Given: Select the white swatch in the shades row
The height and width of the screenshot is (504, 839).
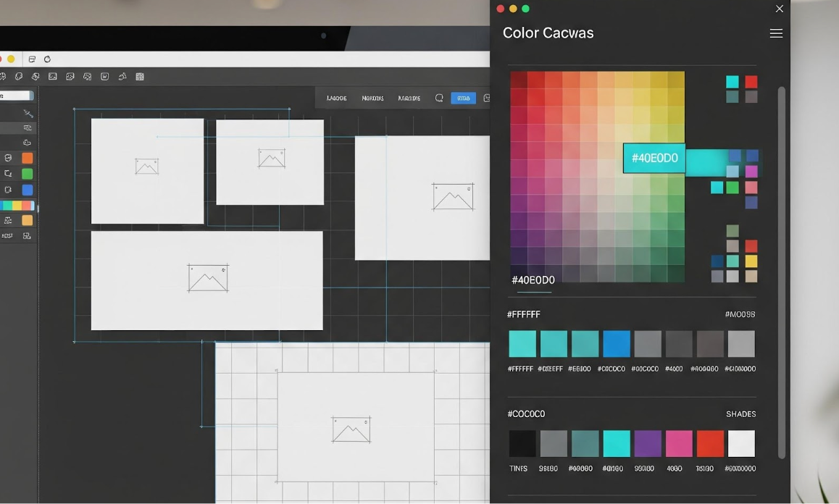Looking at the screenshot, I should (741, 443).
